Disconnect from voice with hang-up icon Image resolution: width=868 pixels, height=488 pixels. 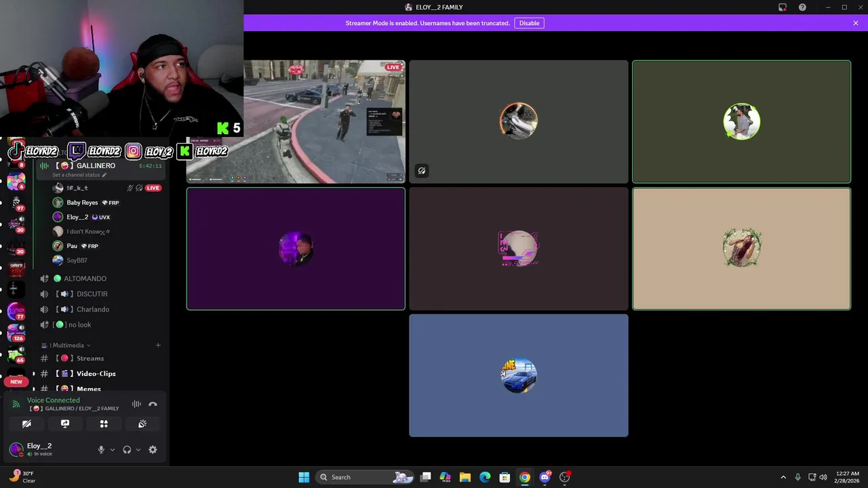[153, 404]
